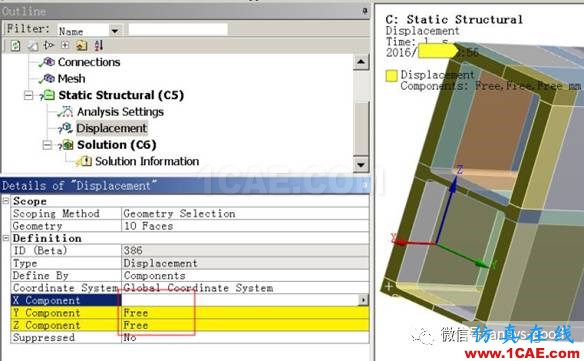Click the outline scrollbar down arrow
Image resolution: width=584 pixels, height=361 pixels.
[x=361, y=164]
